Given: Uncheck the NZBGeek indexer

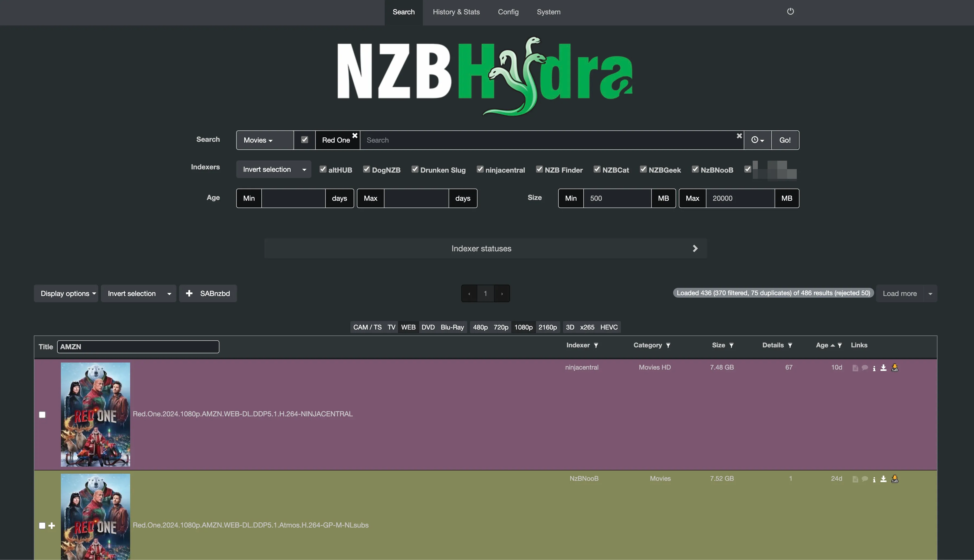Looking at the screenshot, I should [643, 169].
